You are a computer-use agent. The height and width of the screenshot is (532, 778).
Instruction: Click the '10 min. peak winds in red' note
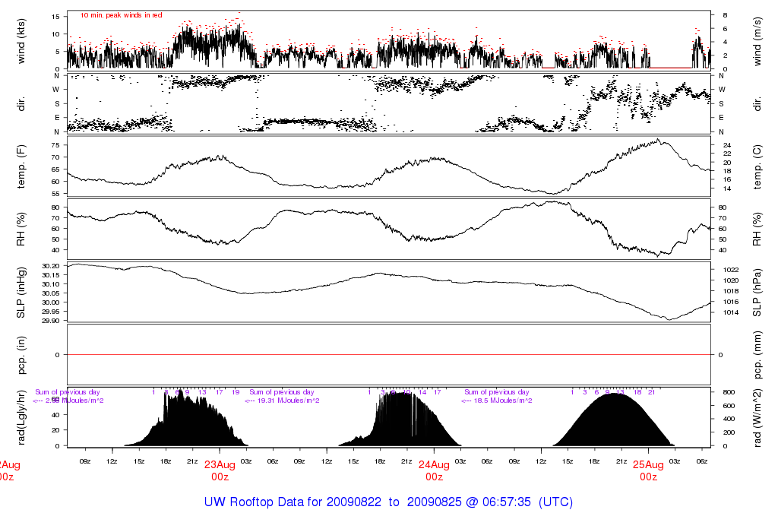point(121,15)
